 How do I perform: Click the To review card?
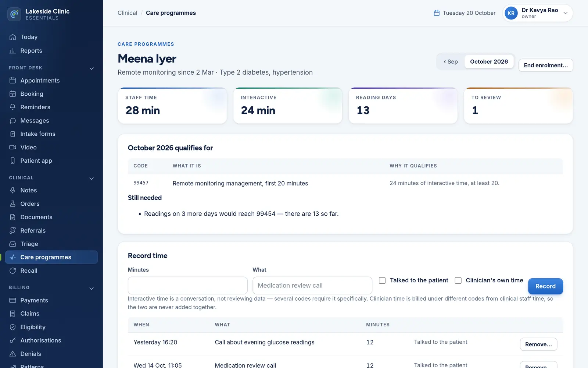point(518,106)
